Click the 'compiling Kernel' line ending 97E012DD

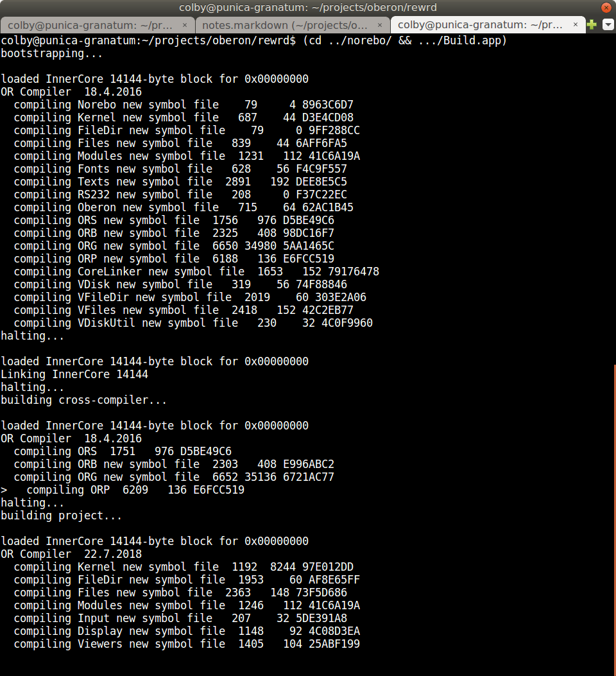pos(184,567)
